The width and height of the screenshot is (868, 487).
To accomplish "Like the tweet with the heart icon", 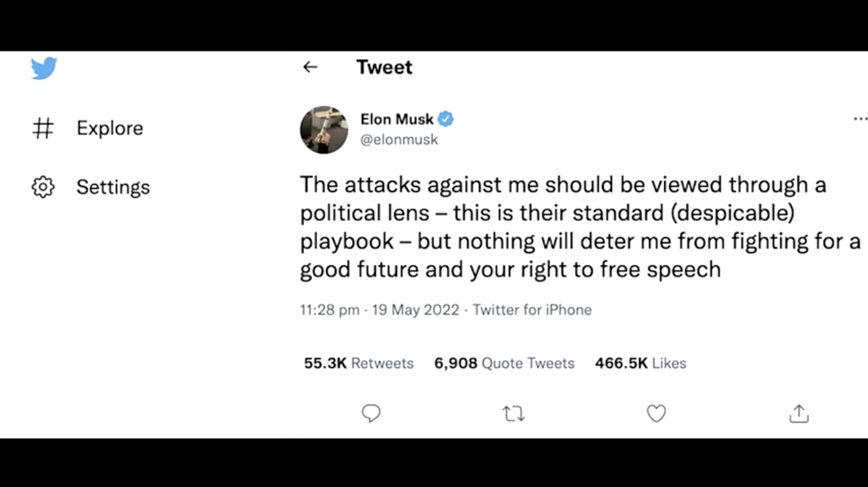I will click(x=656, y=414).
